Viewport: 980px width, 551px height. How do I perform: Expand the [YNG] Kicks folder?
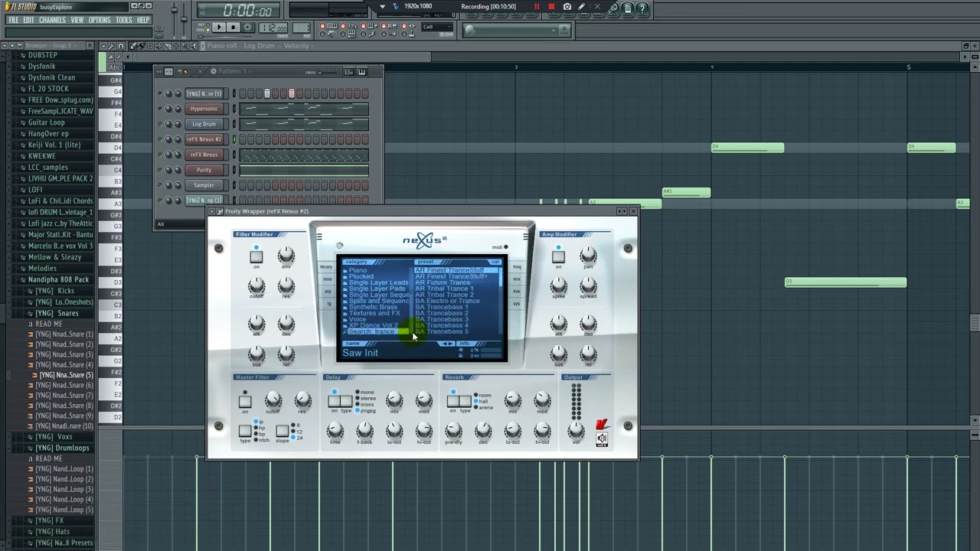click(54, 291)
